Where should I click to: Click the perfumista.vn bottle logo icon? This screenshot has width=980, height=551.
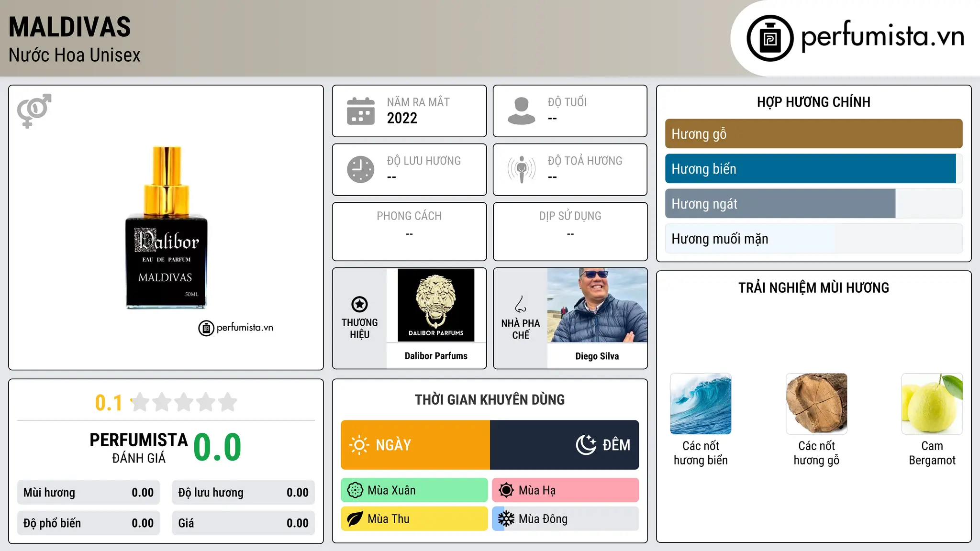pyautogui.click(x=770, y=38)
